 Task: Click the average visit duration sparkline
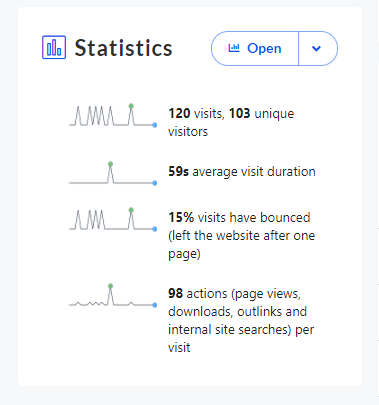click(x=113, y=173)
